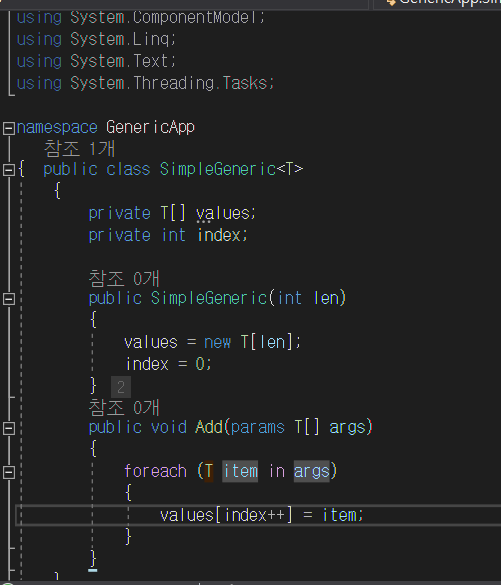The width and height of the screenshot is (501, 585).
Task: Click the 'foreach' keyword
Action: [x=155, y=471]
